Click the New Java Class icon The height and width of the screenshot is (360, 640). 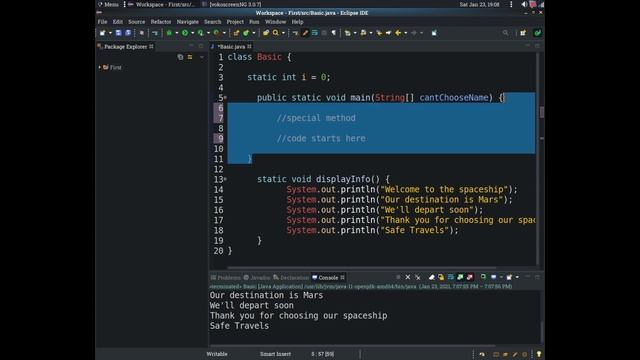[x=246, y=33]
